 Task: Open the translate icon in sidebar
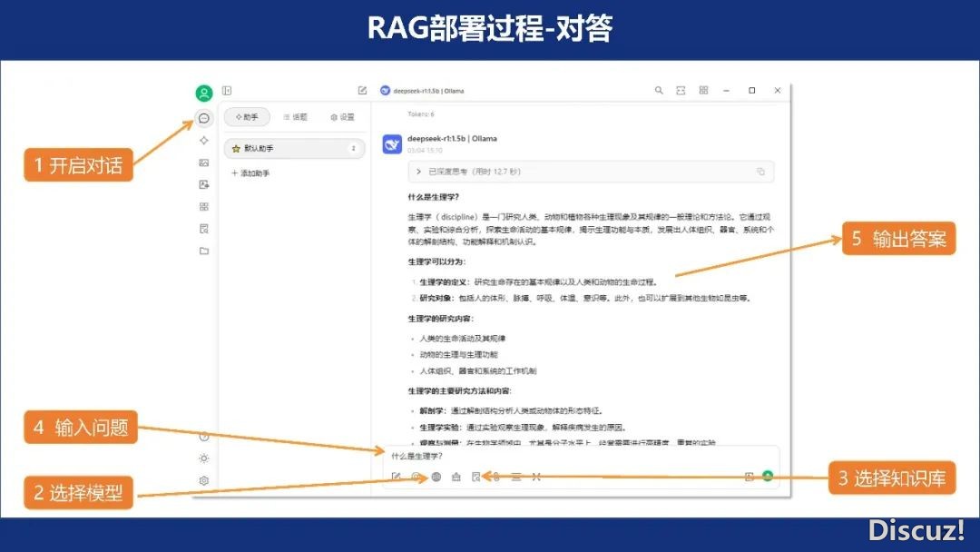(x=204, y=184)
